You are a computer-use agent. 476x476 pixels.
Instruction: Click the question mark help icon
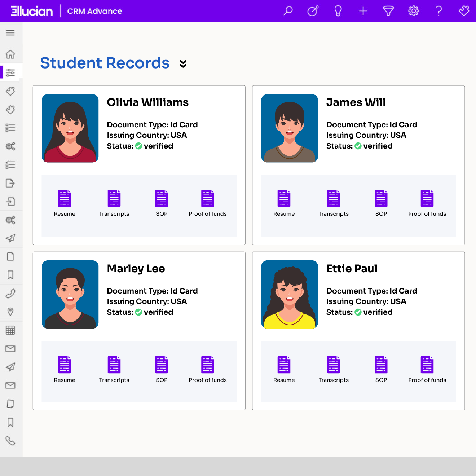pos(439,11)
